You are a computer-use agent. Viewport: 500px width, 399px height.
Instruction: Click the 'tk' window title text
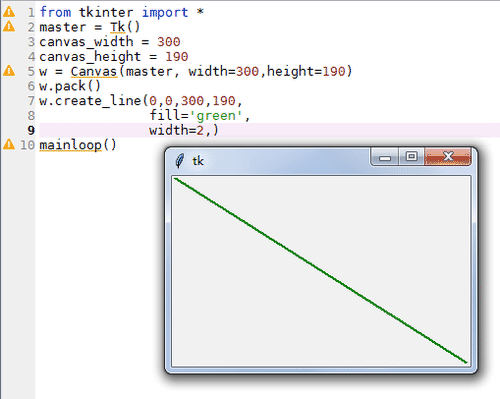click(x=198, y=161)
